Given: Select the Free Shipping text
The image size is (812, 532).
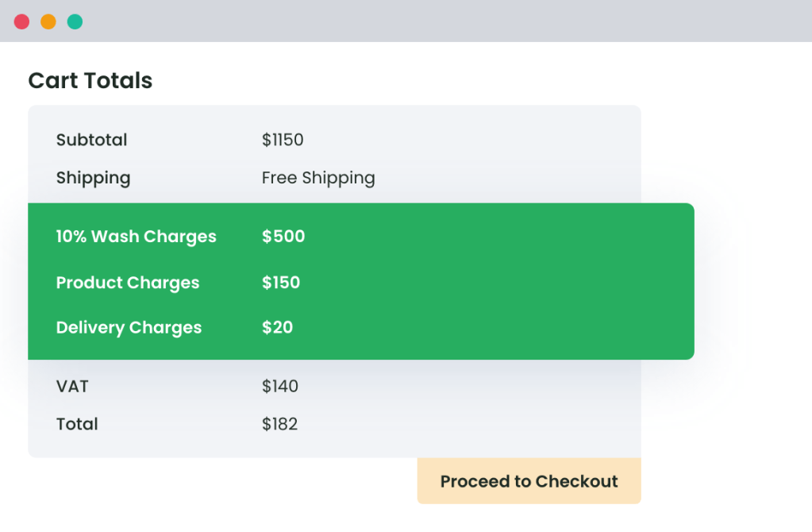Looking at the screenshot, I should pos(317,178).
